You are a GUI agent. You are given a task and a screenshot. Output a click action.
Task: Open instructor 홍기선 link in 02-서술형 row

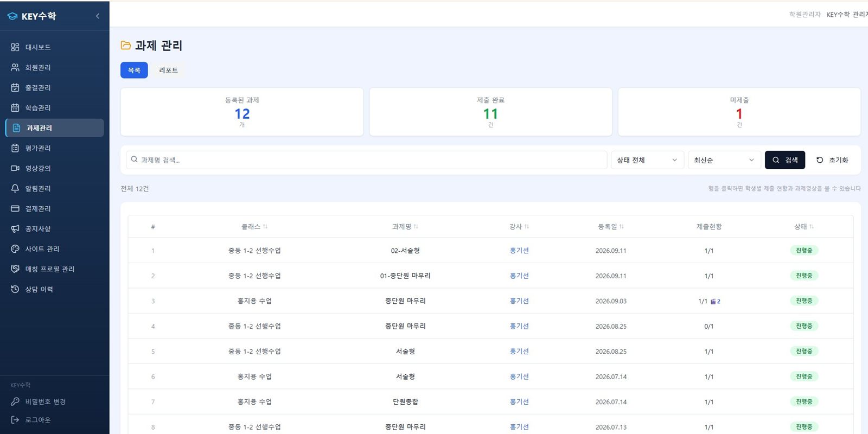519,251
